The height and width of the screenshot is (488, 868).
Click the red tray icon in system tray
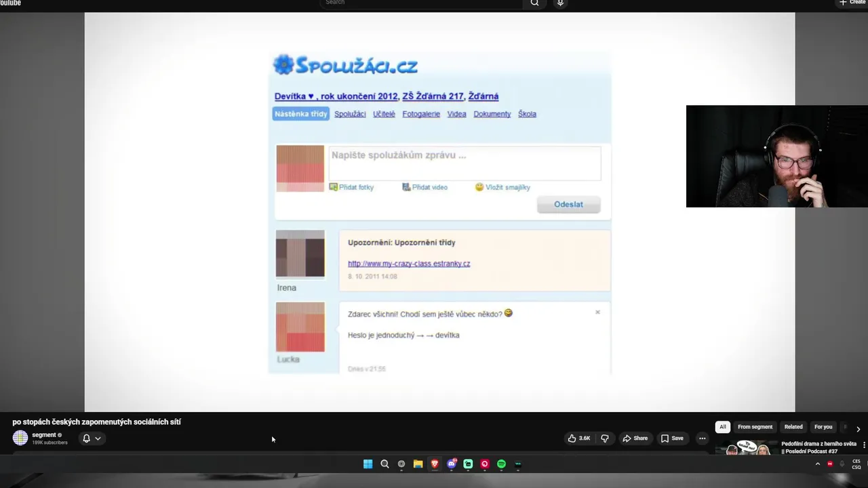[830, 464]
